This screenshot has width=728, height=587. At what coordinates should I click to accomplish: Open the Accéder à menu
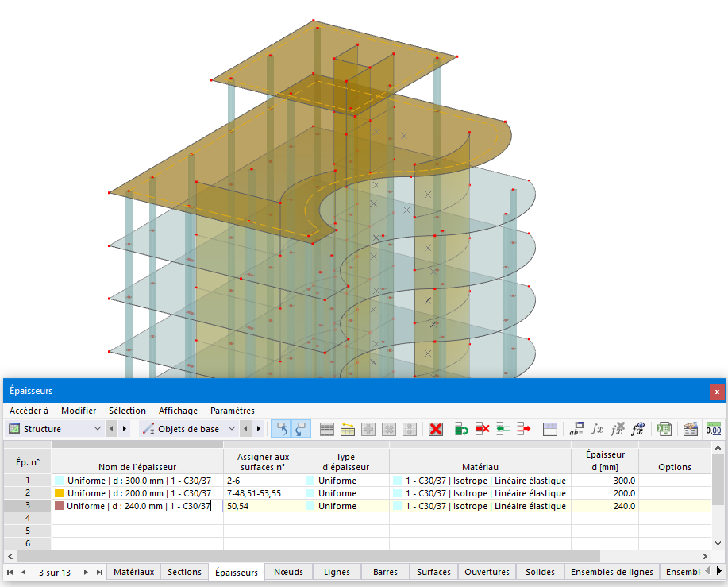(29, 411)
